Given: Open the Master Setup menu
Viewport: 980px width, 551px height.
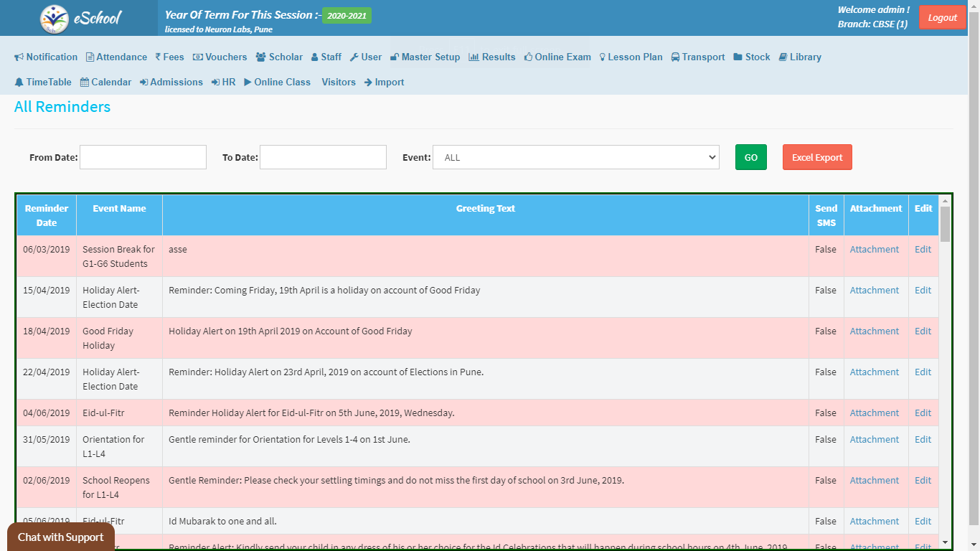Looking at the screenshot, I should click(x=425, y=57).
